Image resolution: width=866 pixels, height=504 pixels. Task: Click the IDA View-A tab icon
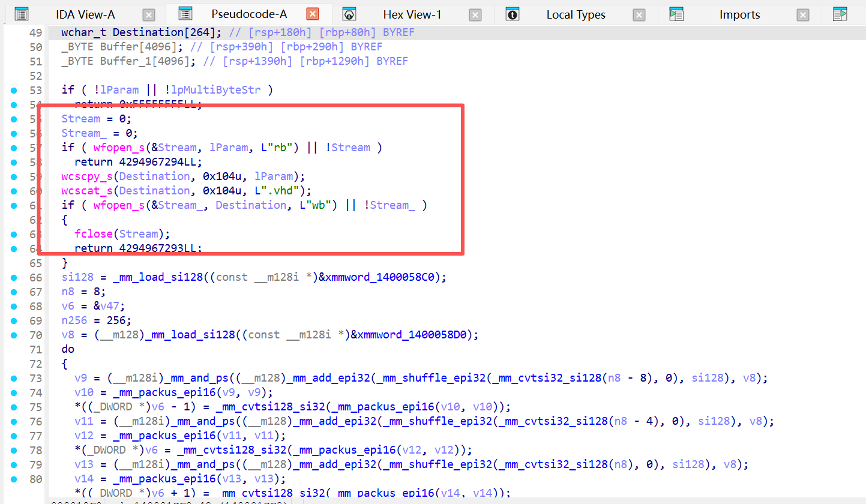[22, 14]
